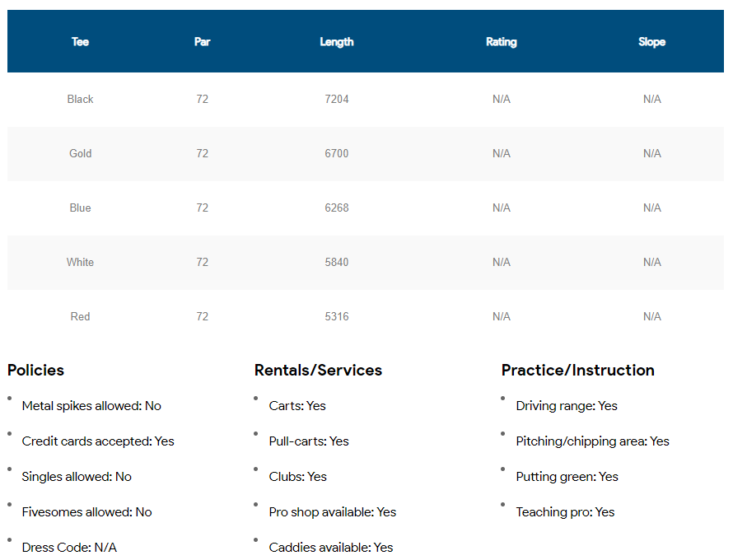The height and width of the screenshot is (560, 733).
Task: Click the Practice/Instruction heading
Action: click(577, 371)
